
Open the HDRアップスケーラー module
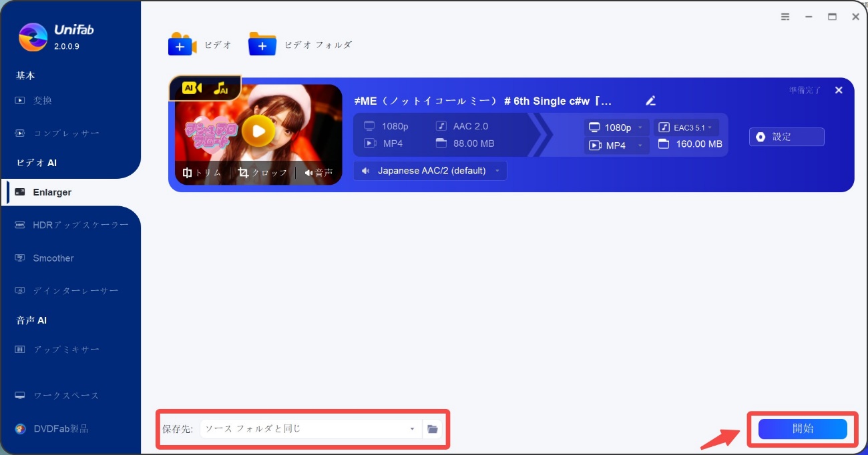(x=71, y=225)
